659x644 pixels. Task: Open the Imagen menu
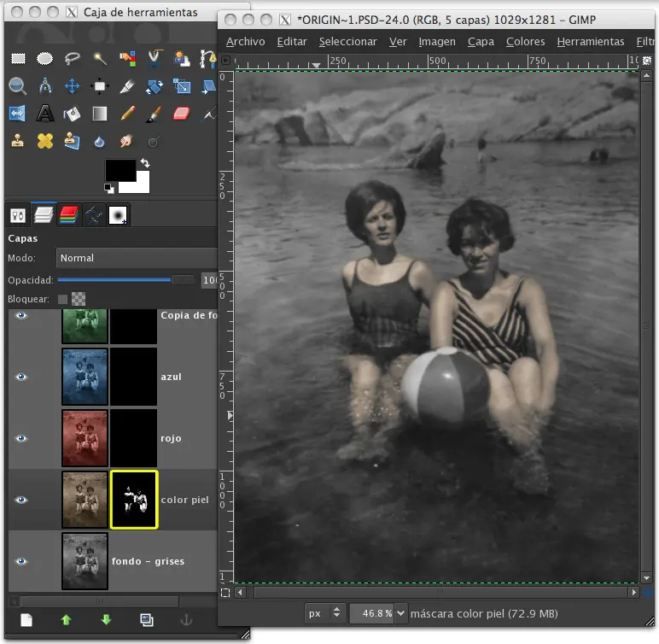click(x=437, y=42)
